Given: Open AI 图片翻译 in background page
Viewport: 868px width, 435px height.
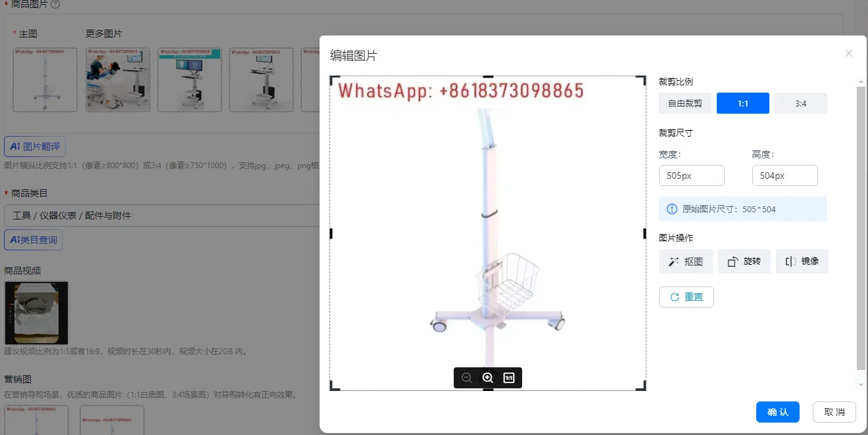Looking at the screenshot, I should (x=35, y=146).
